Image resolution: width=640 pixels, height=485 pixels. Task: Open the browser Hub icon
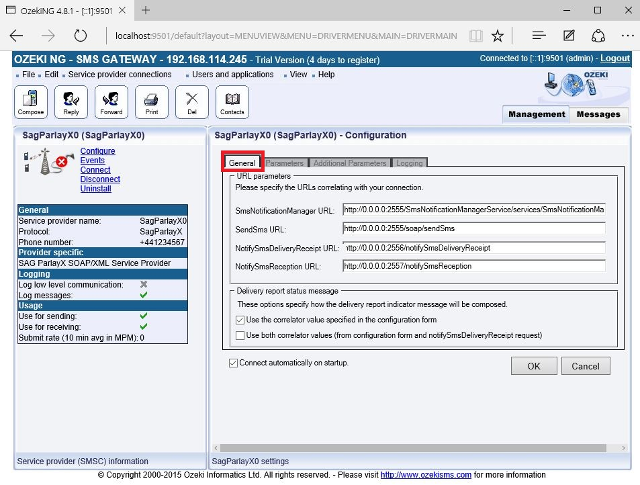pyautogui.click(x=539, y=36)
